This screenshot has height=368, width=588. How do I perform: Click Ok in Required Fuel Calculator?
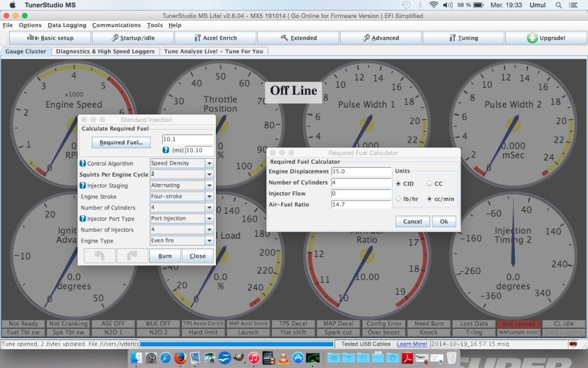(x=444, y=221)
